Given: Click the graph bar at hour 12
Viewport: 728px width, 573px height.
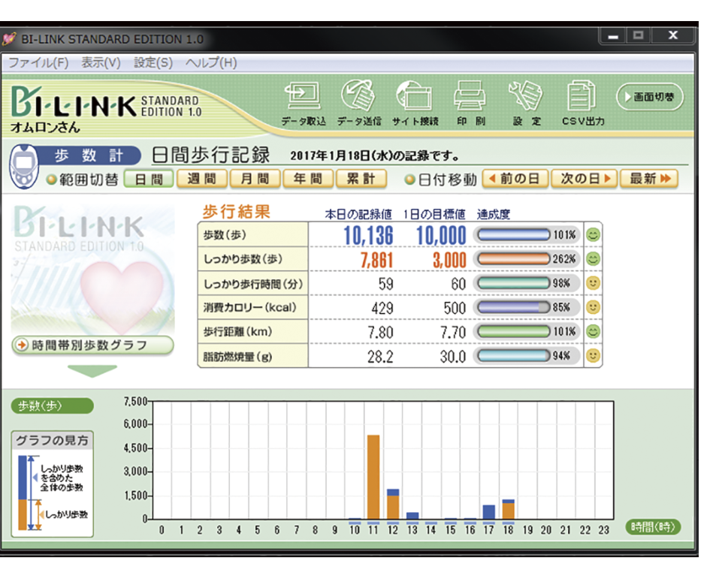Looking at the screenshot, I should pyautogui.click(x=393, y=504).
